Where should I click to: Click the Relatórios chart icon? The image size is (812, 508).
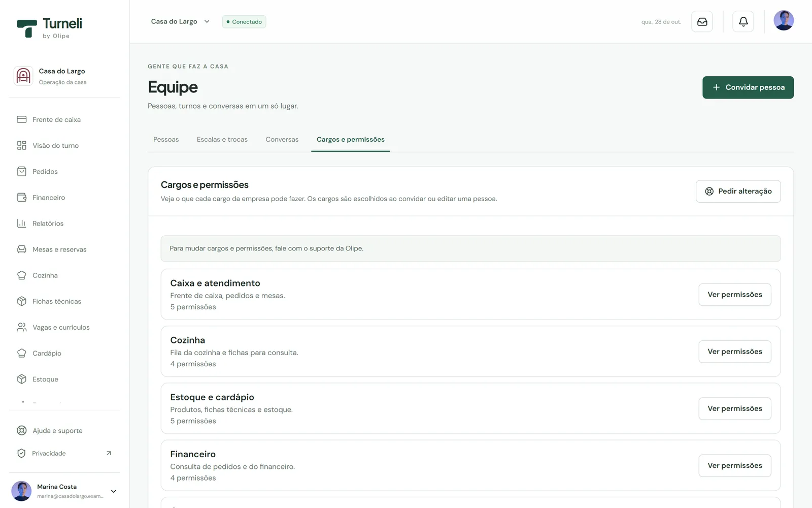tap(22, 223)
